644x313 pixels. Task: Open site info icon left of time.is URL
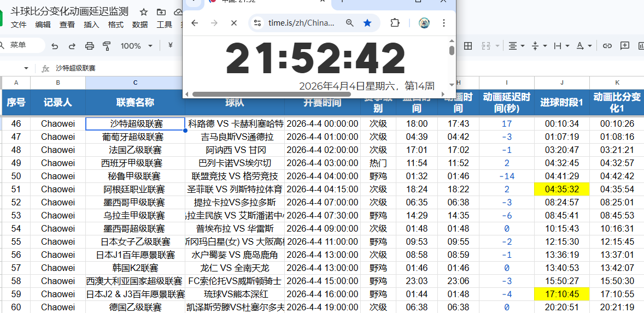(257, 23)
